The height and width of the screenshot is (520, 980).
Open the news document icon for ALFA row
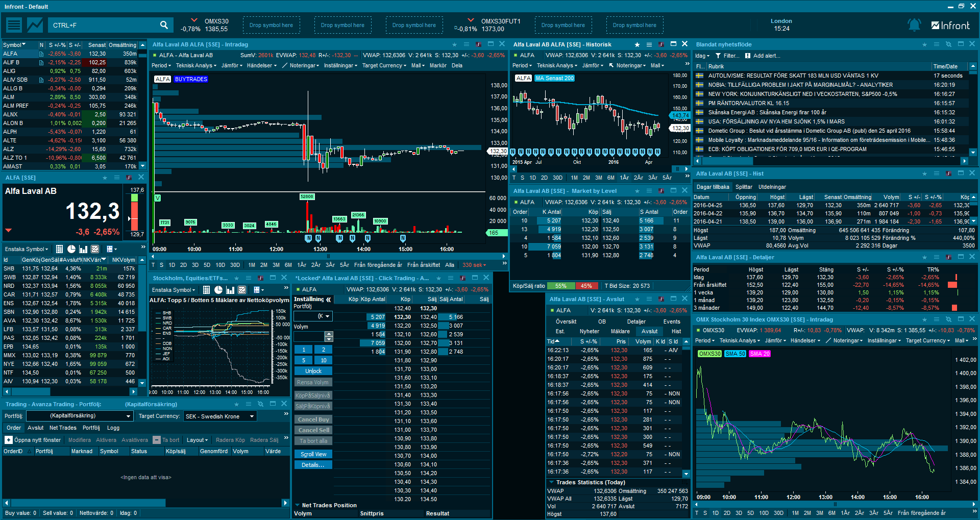41,54
